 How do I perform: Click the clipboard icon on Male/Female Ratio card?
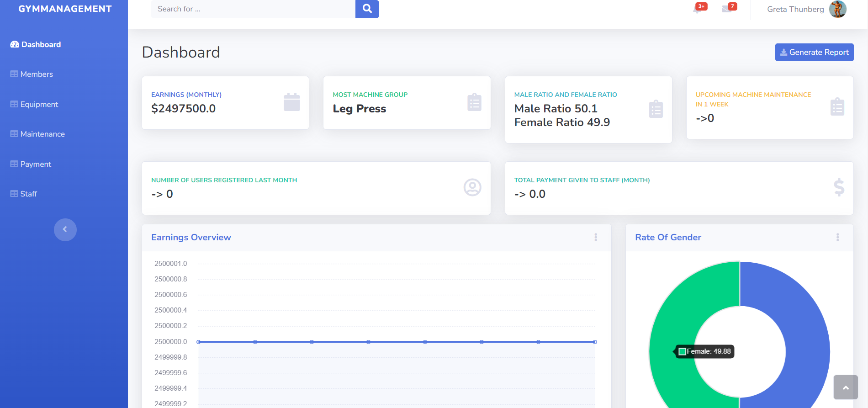click(x=656, y=109)
